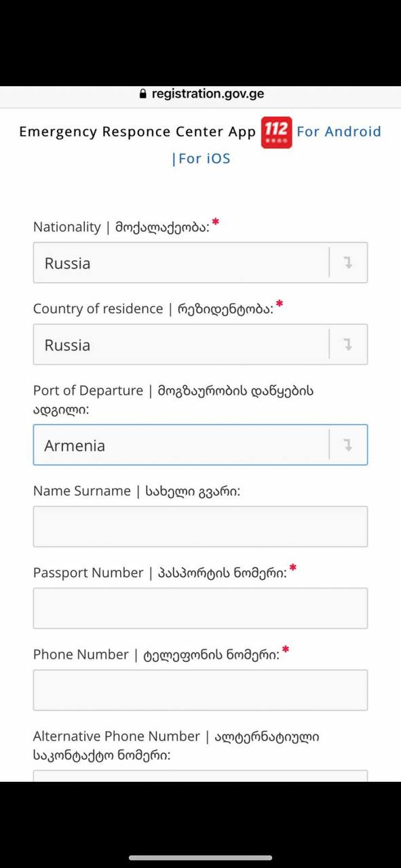Focus the Phone Number input field
This screenshot has width=401, height=868.
pyautogui.click(x=200, y=690)
